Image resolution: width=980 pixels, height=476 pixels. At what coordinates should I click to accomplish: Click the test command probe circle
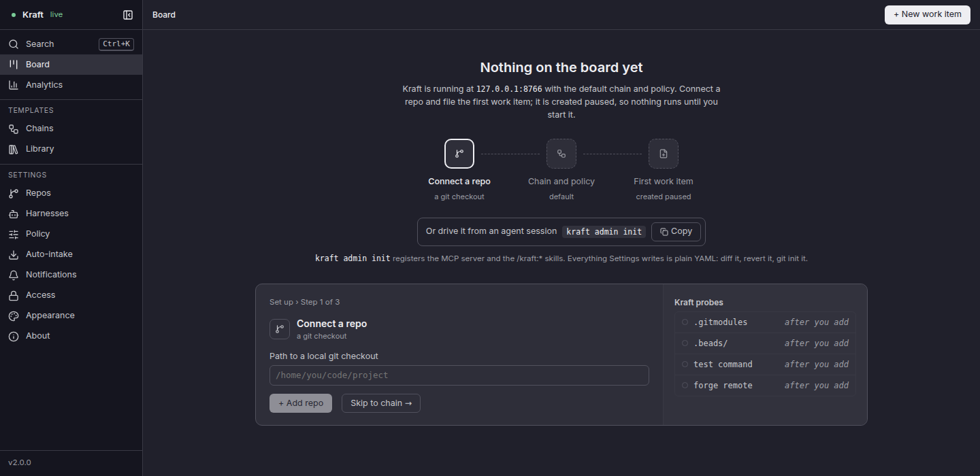[685, 364]
